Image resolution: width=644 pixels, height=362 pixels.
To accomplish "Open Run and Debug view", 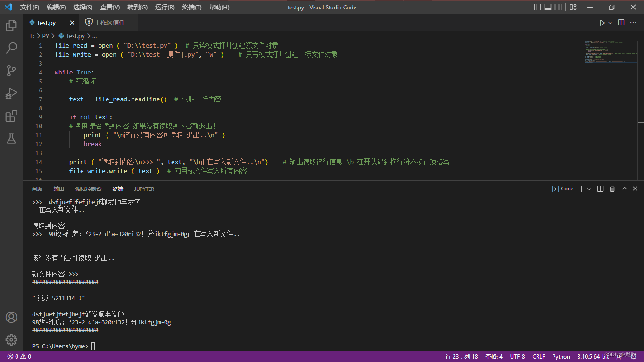I will pos(11,93).
